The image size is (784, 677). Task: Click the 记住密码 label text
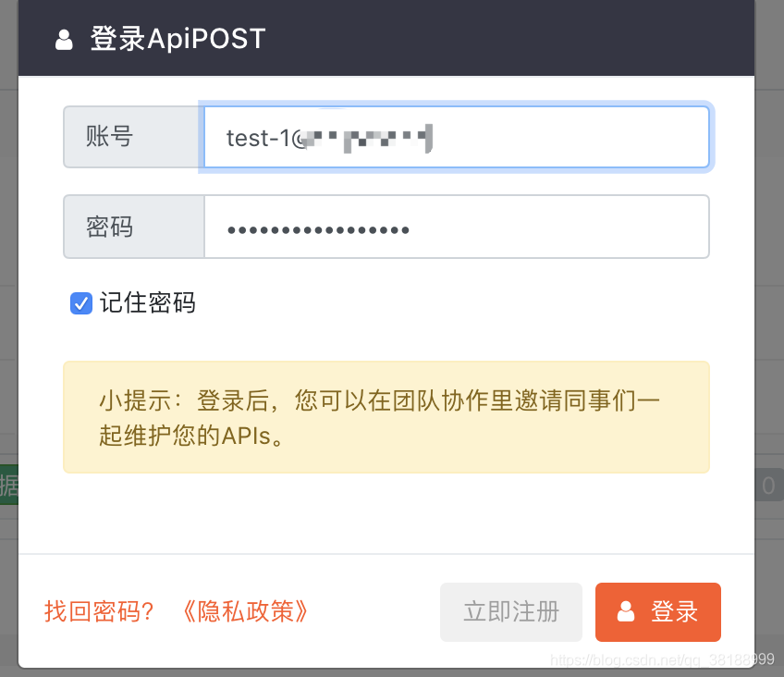(148, 302)
